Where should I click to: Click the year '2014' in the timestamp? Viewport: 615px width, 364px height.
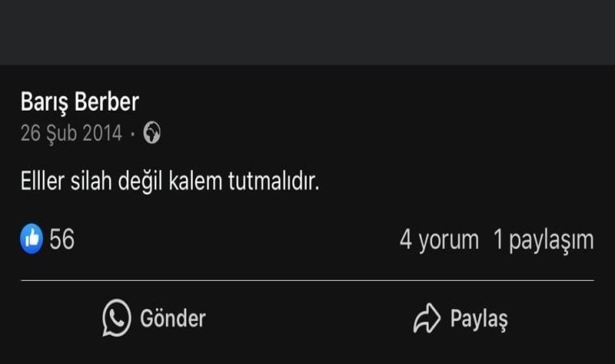(x=103, y=133)
